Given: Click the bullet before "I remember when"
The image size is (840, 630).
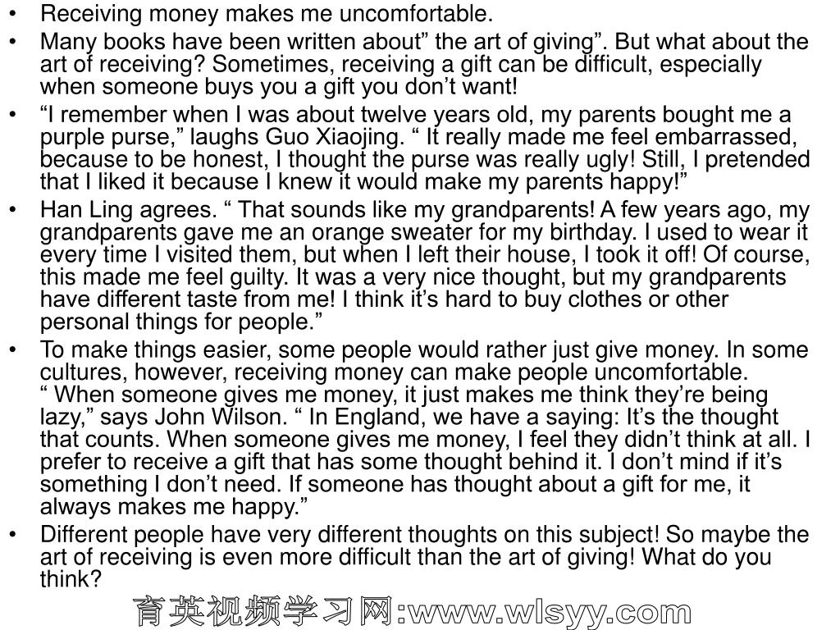Looking at the screenshot, I should click(x=13, y=115).
